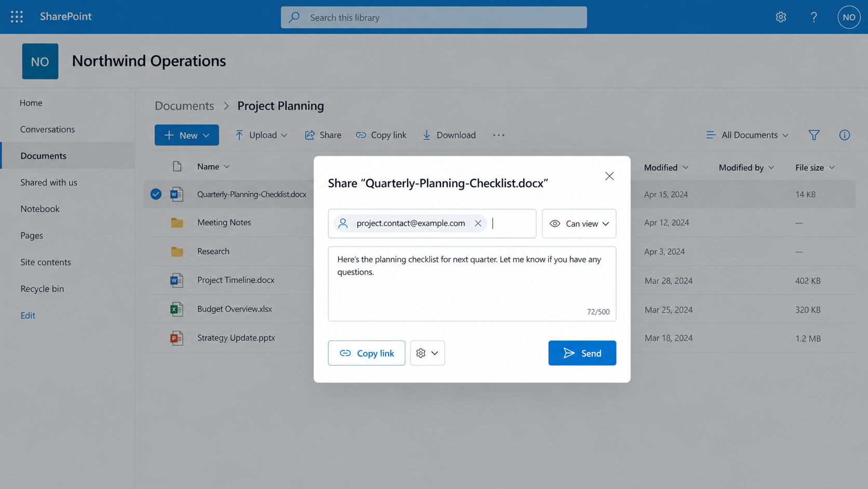The width and height of the screenshot is (868, 489).
Task: Close the Share dialog with the X
Action: tap(609, 176)
